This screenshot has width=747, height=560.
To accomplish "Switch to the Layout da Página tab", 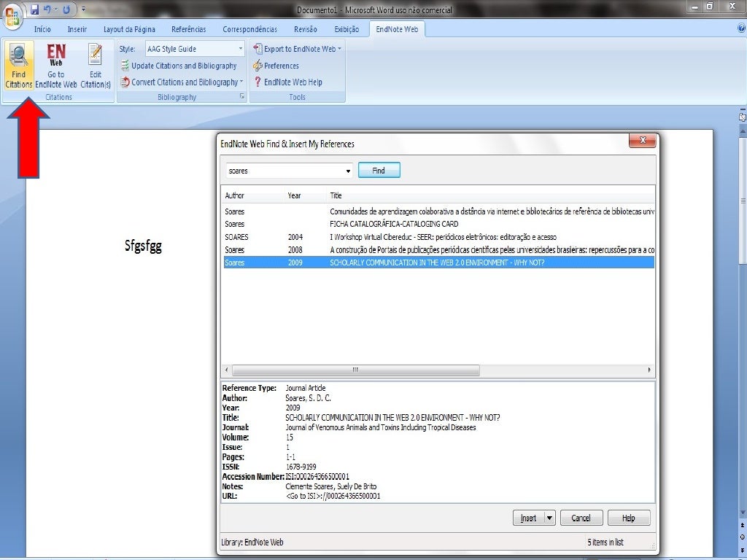I will pos(129,29).
